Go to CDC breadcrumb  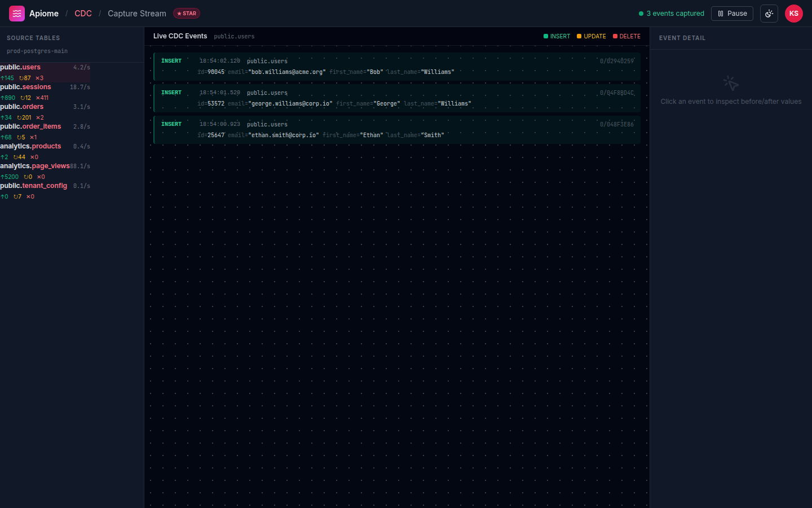83,14
